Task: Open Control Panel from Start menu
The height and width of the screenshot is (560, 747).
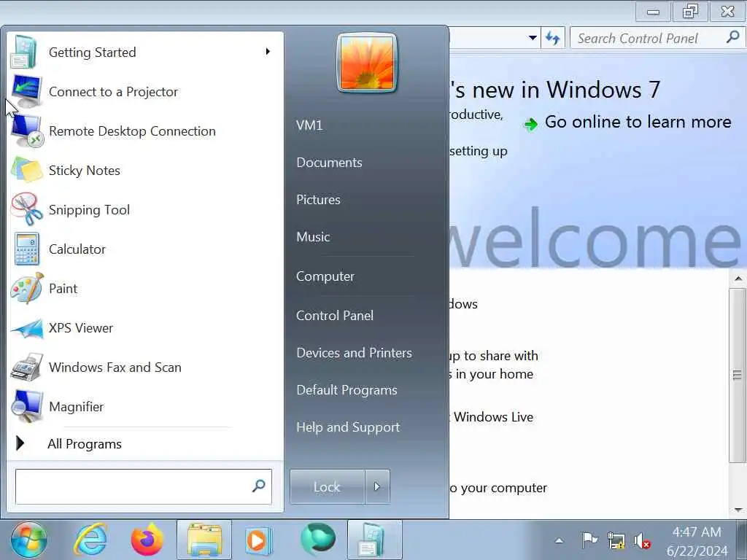Action: pos(335,315)
